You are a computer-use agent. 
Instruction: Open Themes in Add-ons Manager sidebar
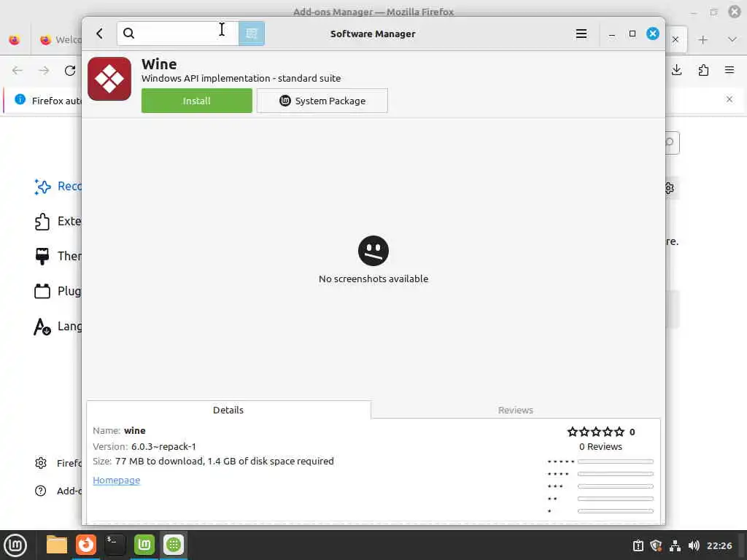[58, 256]
